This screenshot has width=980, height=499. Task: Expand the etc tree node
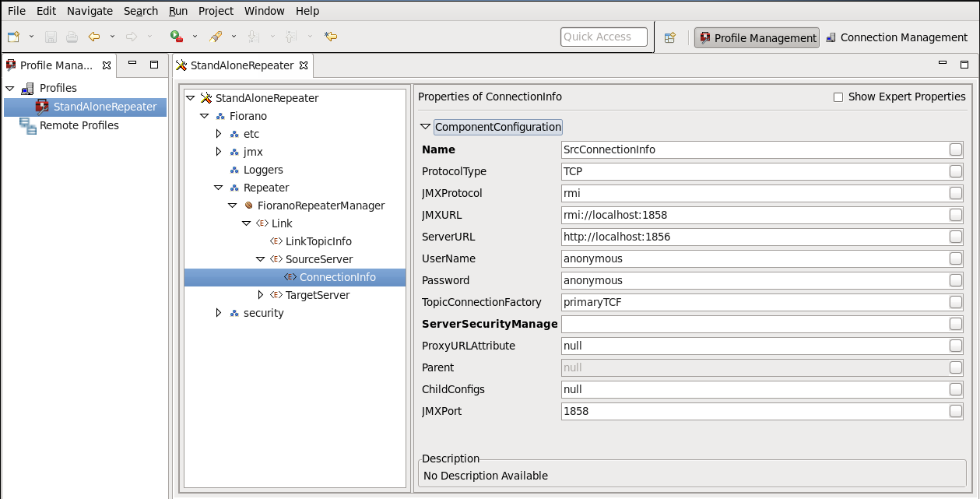pyautogui.click(x=219, y=134)
